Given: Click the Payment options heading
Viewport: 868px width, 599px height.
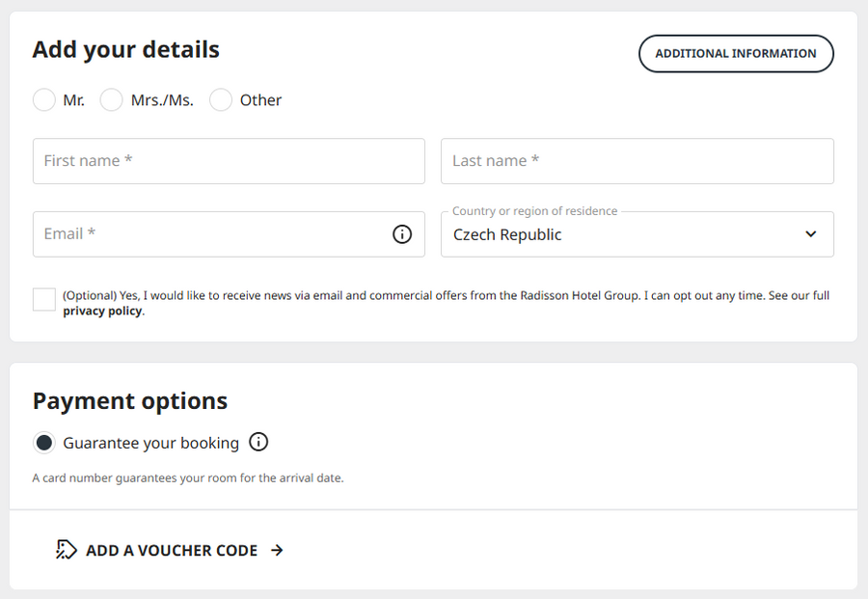Looking at the screenshot, I should tap(130, 401).
